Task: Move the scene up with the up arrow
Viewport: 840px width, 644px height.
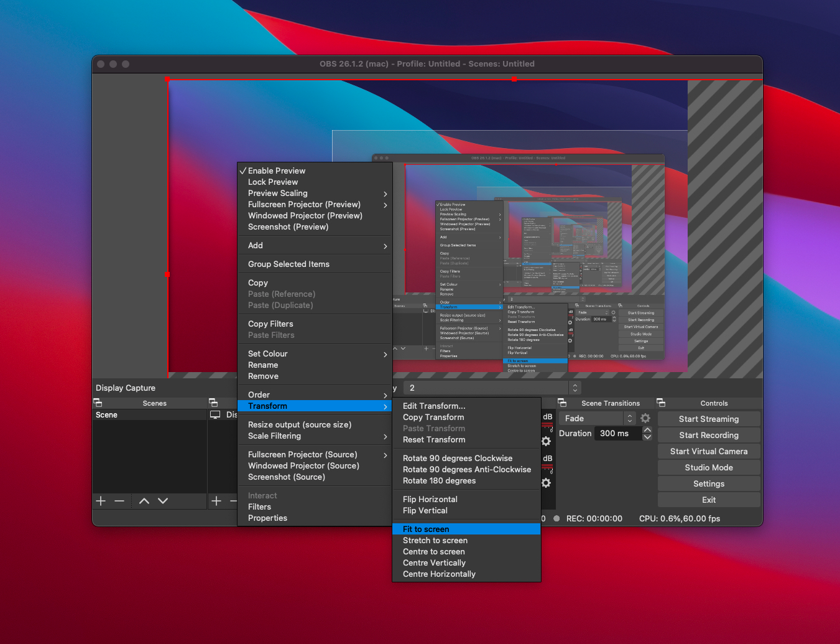Action: (144, 501)
